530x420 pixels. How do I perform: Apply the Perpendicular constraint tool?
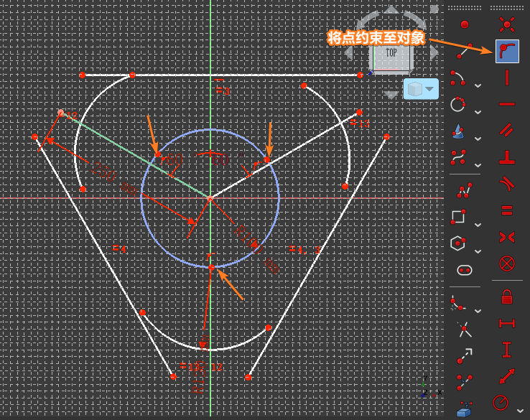507,157
